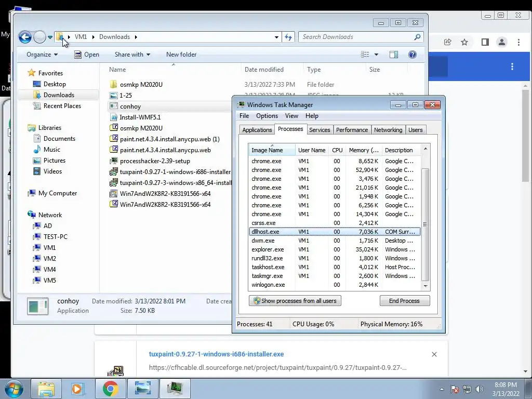This screenshot has height=399, width=532.
Task: Select the csrss.exe process row
Action: 335,223
